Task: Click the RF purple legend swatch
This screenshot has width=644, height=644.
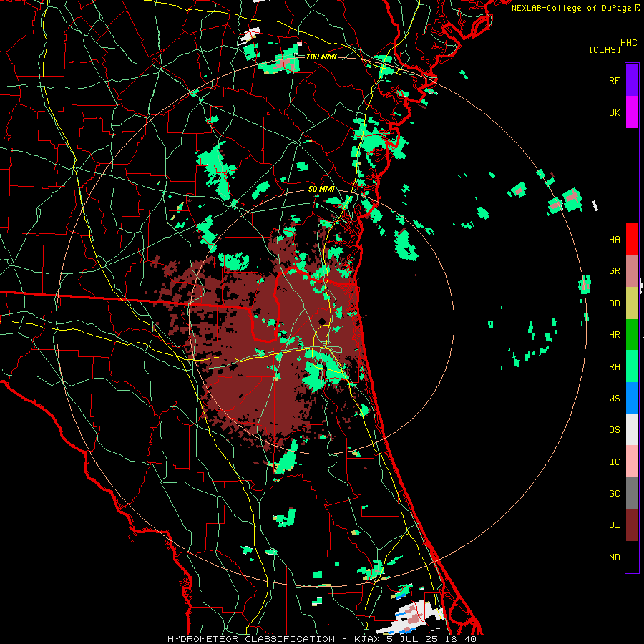Action: point(632,80)
